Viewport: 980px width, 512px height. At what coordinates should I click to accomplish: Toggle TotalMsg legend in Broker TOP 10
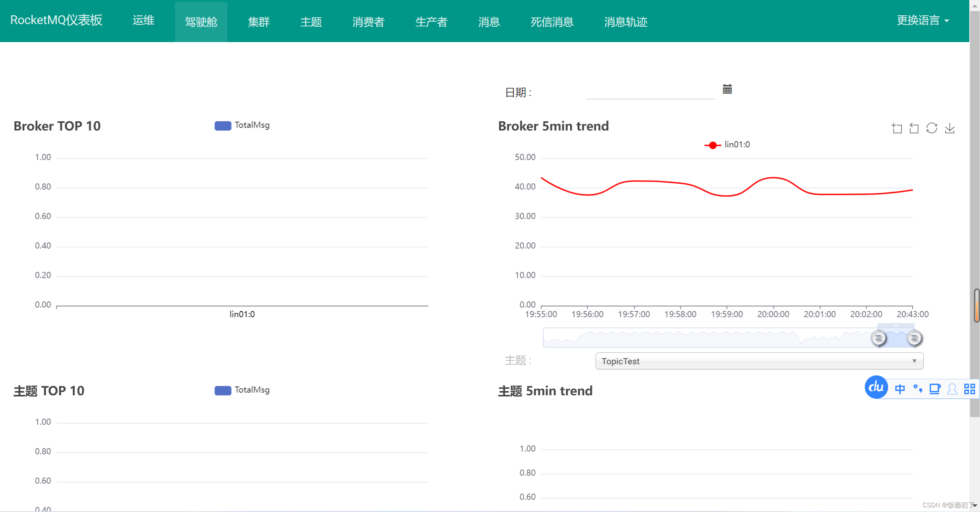[x=242, y=126]
